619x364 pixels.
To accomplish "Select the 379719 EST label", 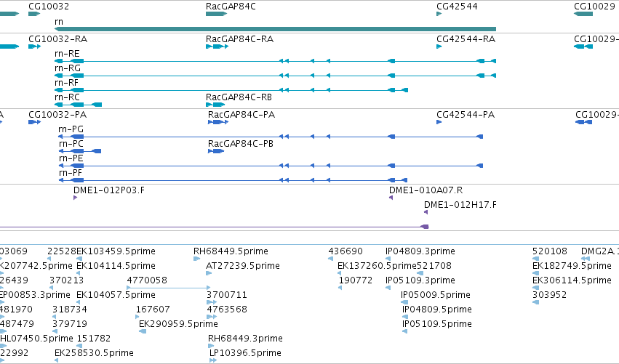I will click(70, 325).
